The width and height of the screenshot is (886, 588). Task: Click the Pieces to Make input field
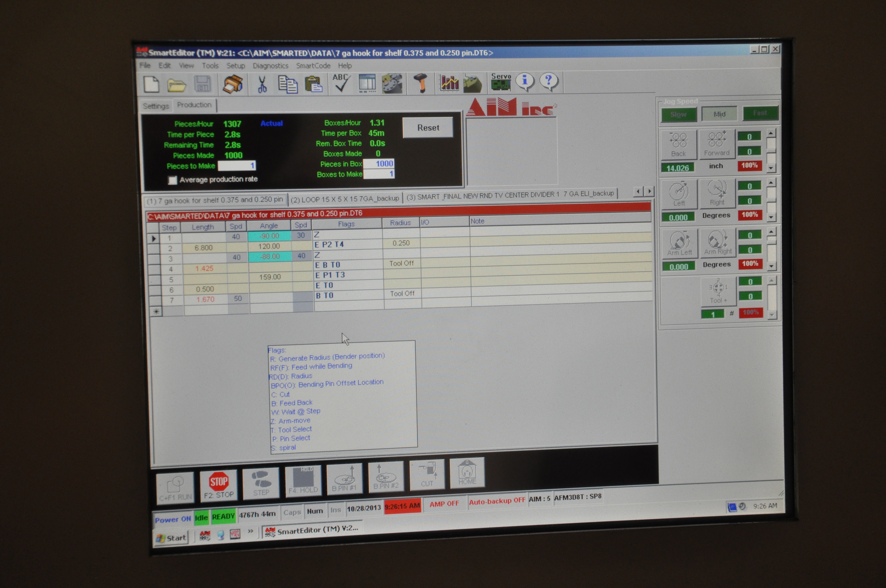(237, 166)
